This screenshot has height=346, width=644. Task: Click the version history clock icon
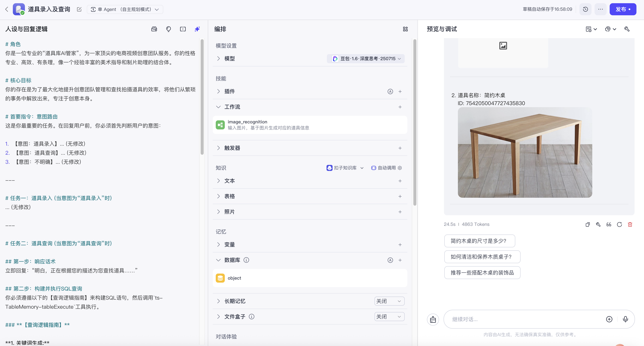[585, 9]
